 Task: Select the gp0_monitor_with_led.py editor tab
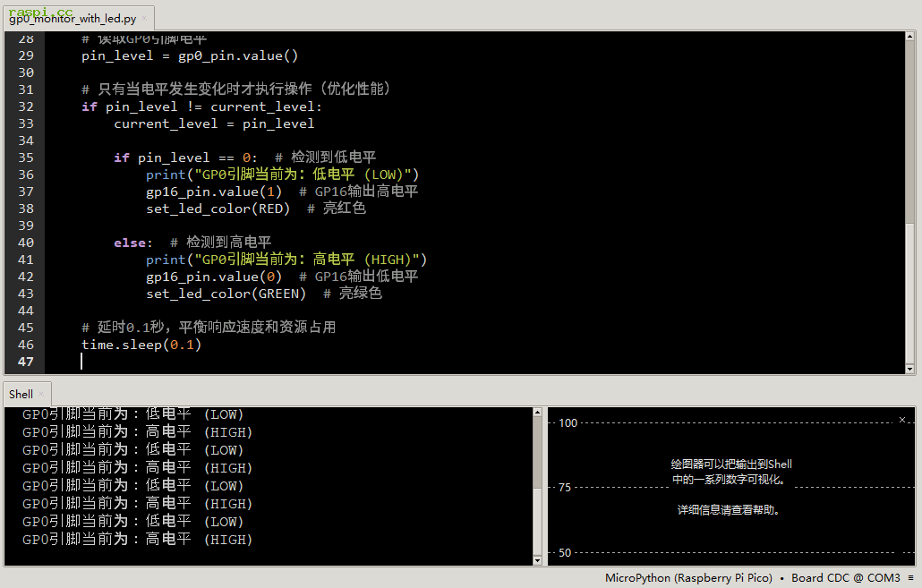click(x=72, y=18)
